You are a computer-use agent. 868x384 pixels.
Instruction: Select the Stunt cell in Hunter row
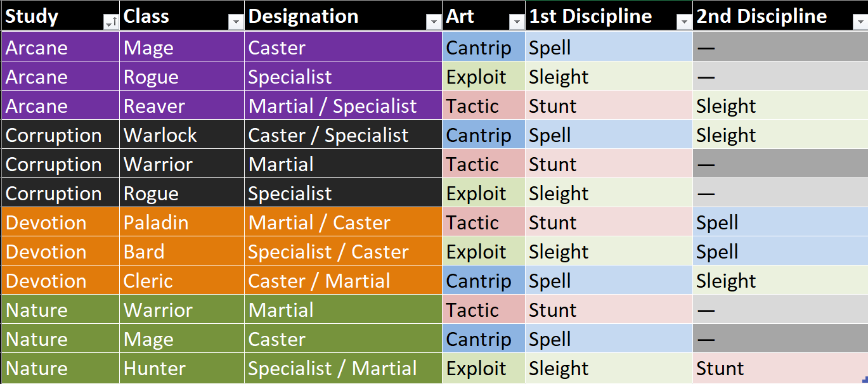(x=780, y=368)
